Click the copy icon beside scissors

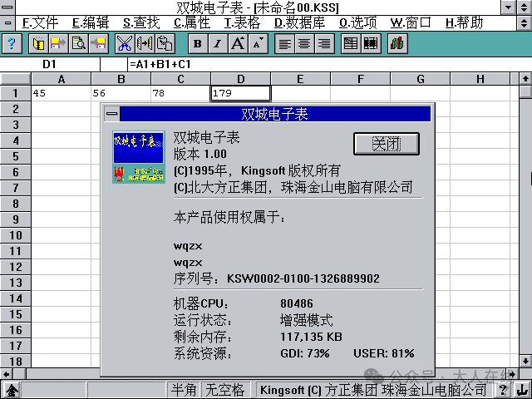point(145,44)
